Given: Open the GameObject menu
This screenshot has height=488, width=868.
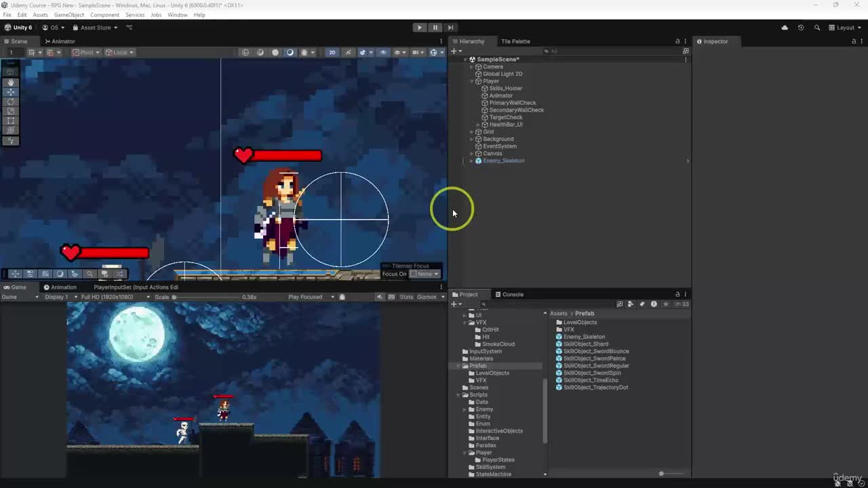Looking at the screenshot, I should [69, 15].
